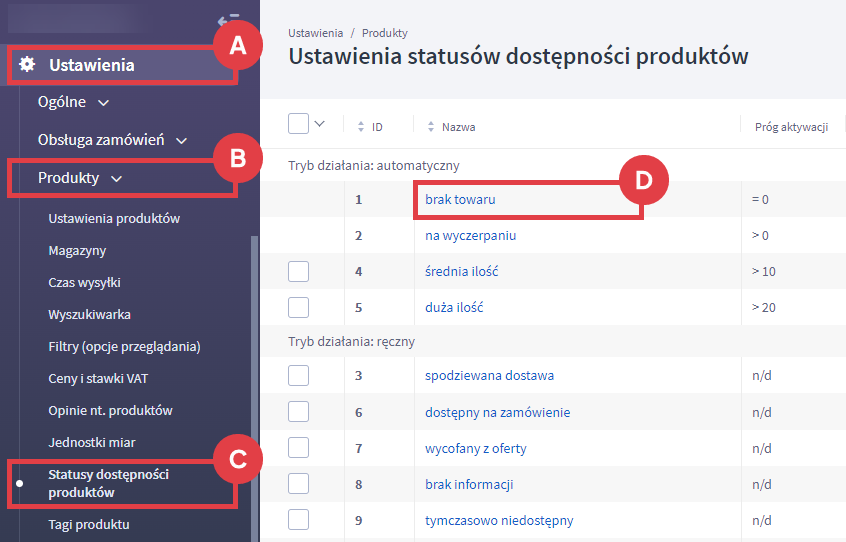Sort by ID column arrows icon
Image resolution: width=846 pixels, height=542 pixels.
click(360, 127)
